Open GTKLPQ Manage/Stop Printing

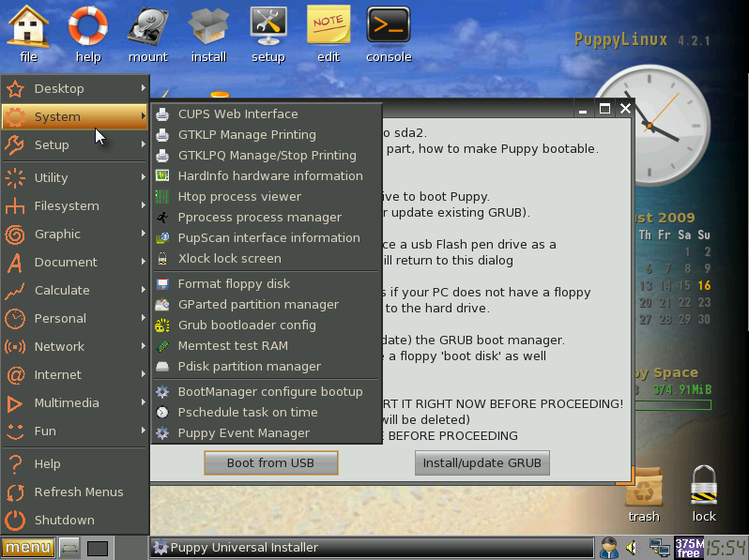point(267,155)
